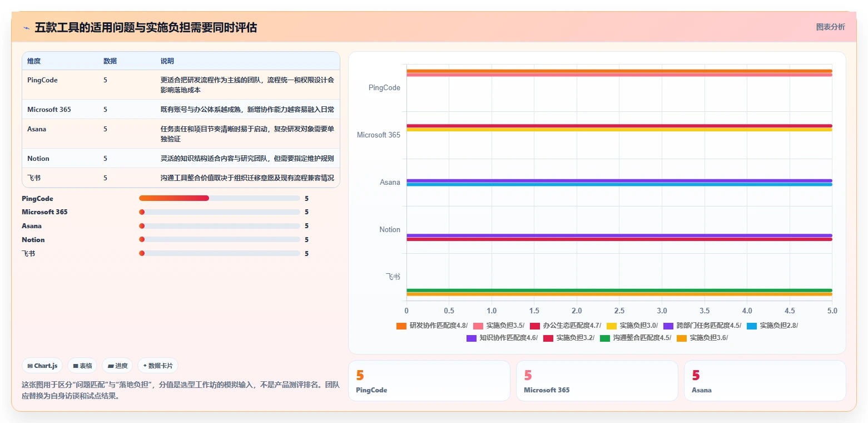This screenshot has height=423, width=868.
Task: Toggle the 研发协作匹配度4.8/ legend item
Action: pyautogui.click(x=432, y=326)
